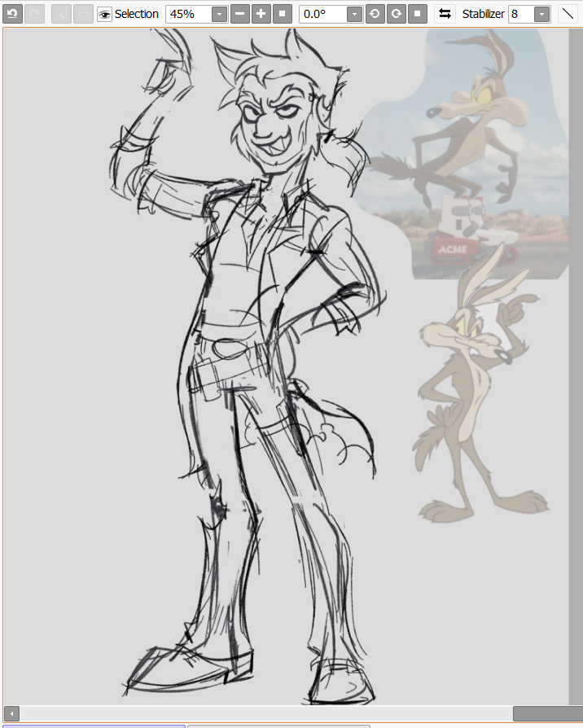Click the greyed-out Redo button
The image size is (583, 728).
34,14
